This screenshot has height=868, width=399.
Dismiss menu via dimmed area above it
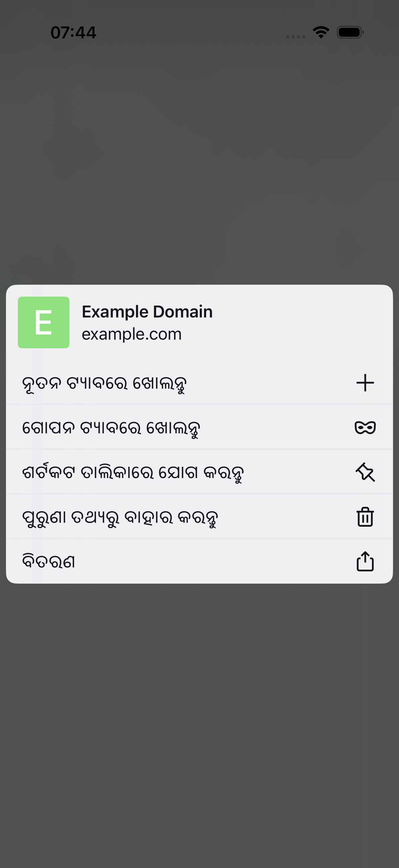point(199,162)
